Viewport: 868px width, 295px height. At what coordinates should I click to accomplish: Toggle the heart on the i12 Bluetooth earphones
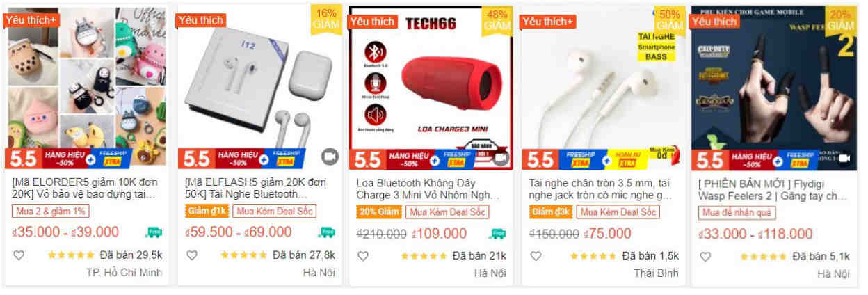(191, 255)
